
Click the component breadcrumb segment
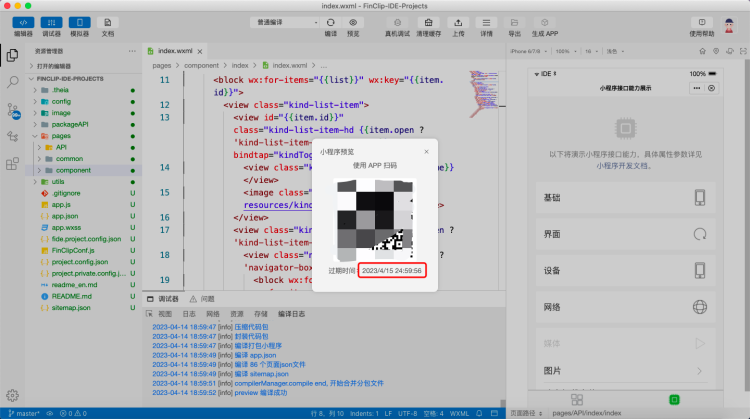(201, 66)
